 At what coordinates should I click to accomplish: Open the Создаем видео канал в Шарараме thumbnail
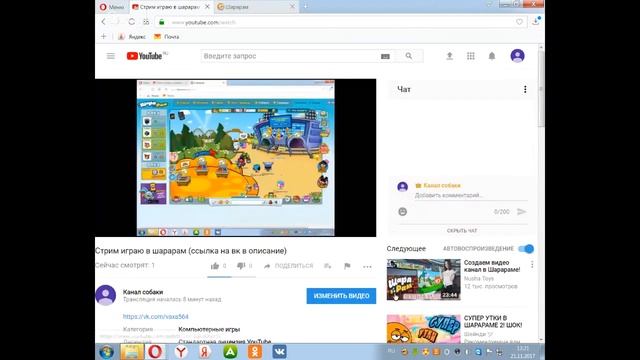[423, 280]
